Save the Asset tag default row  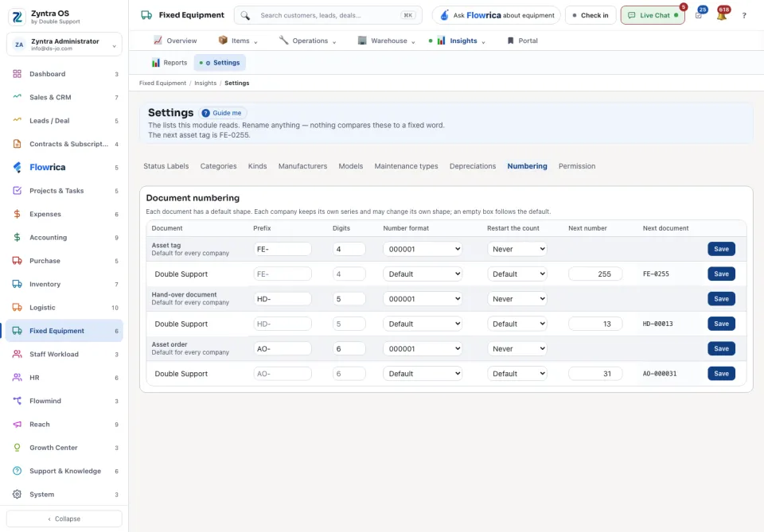point(721,249)
